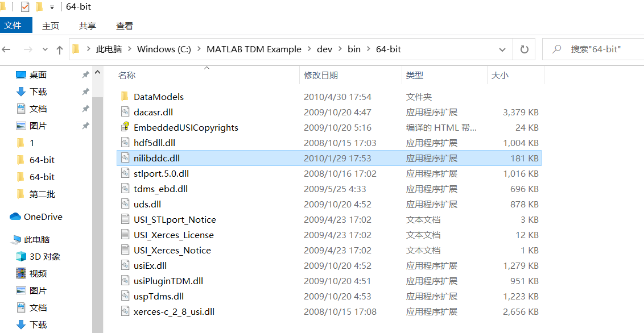Click the Forward navigation arrow

pyautogui.click(x=28, y=49)
